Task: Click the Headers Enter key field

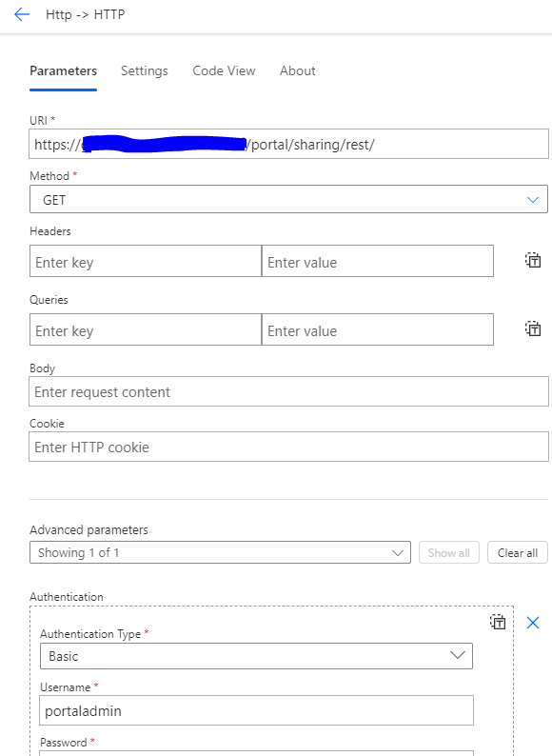Action: 146,261
